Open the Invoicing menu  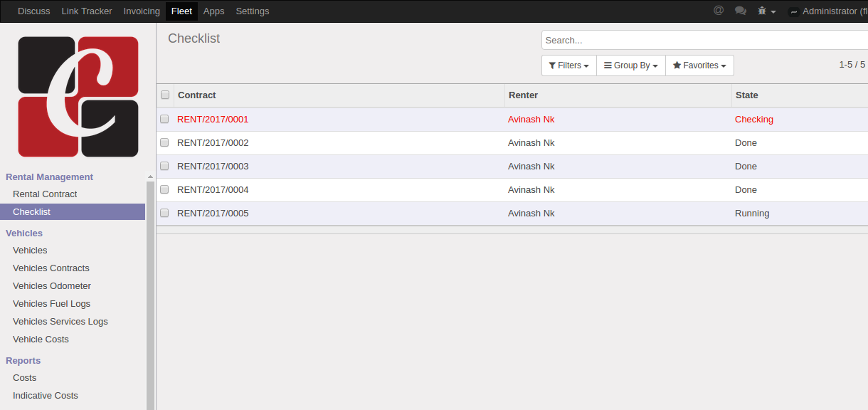pyautogui.click(x=142, y=11)
